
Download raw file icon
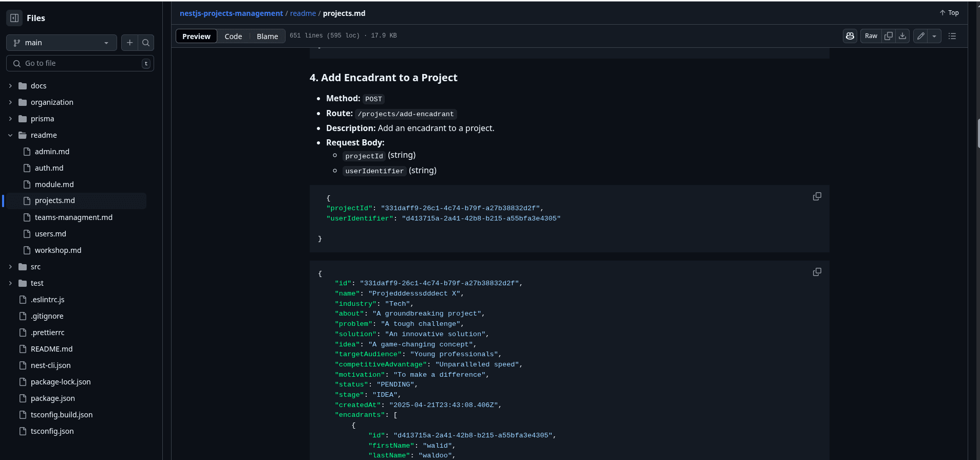tap(902, 36)
